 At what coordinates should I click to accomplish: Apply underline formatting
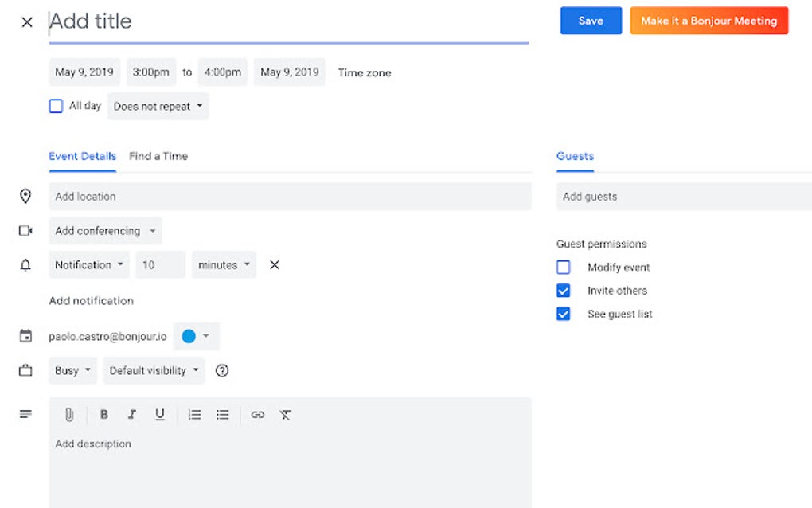click(160, 414)
